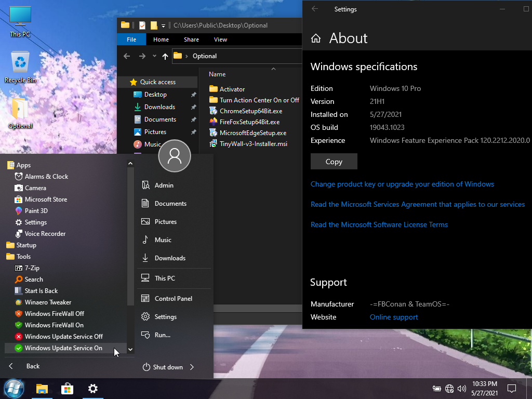The height and width of the screenshot is (399, 532).
Task: Click Change product key or upgrade link
Action: click(402, 184)
